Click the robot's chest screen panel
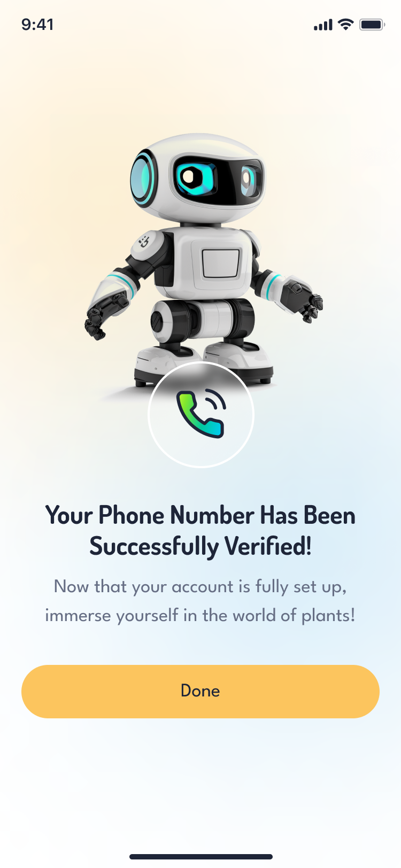This screenshot has height=868, width=401. click(x=220, y=263)
